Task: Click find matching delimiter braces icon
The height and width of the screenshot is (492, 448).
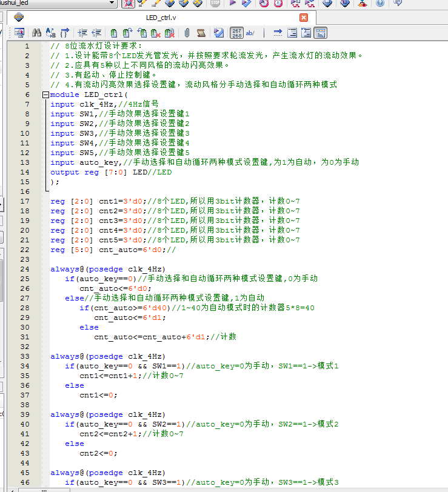Action: pyautogui.click(x=65, y=33)
